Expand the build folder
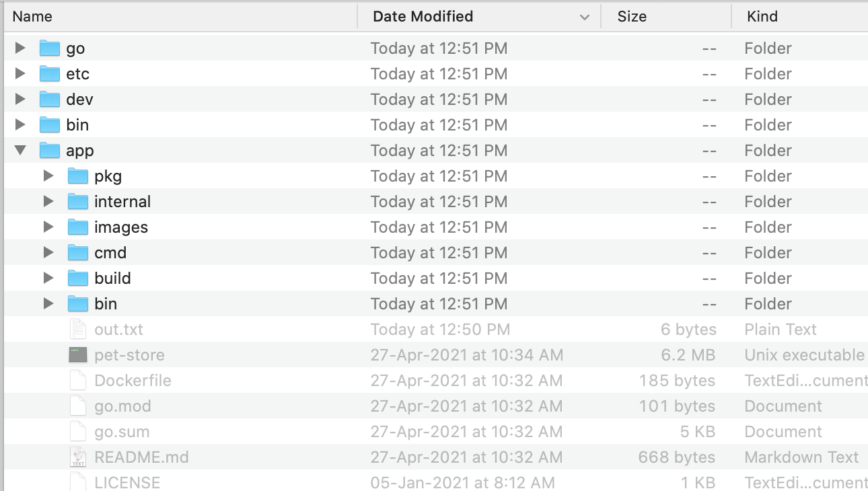Screen dimensions: 868x491 tap(47, 278)
